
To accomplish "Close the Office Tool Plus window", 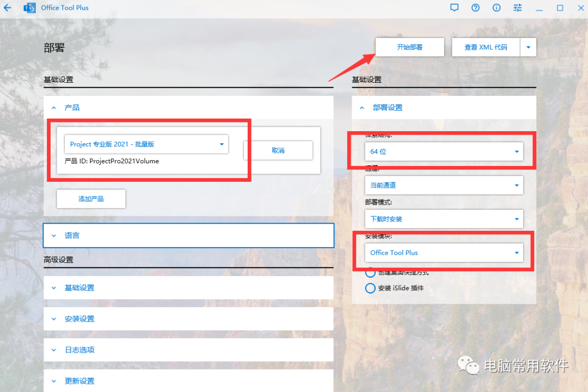I will click(x=581, y=8).
